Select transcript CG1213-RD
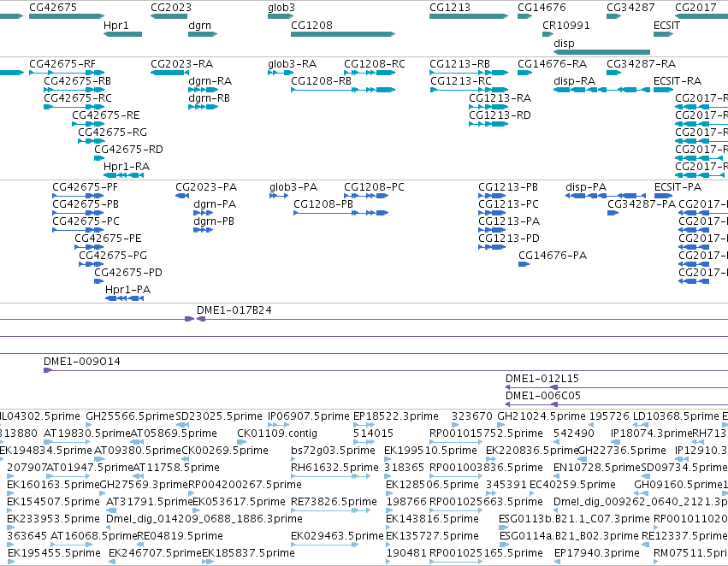The height and width of the screenshot is (566, 728). click(488, 124)
